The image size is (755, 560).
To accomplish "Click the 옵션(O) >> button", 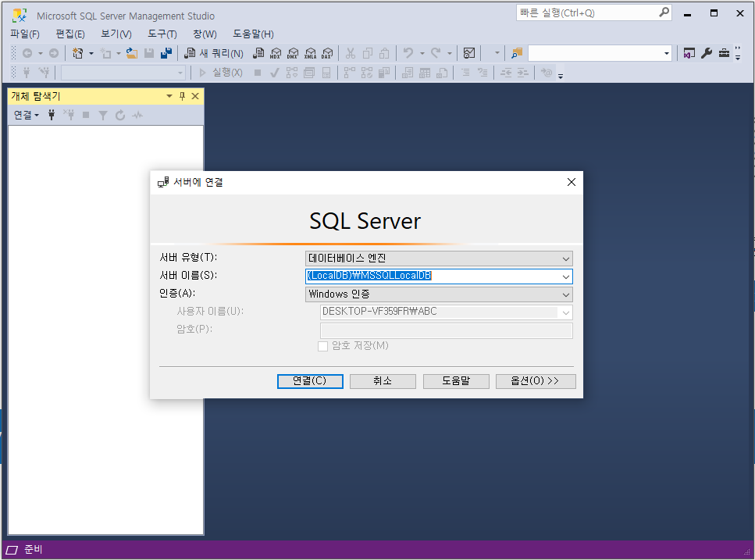I will [536, 381].
